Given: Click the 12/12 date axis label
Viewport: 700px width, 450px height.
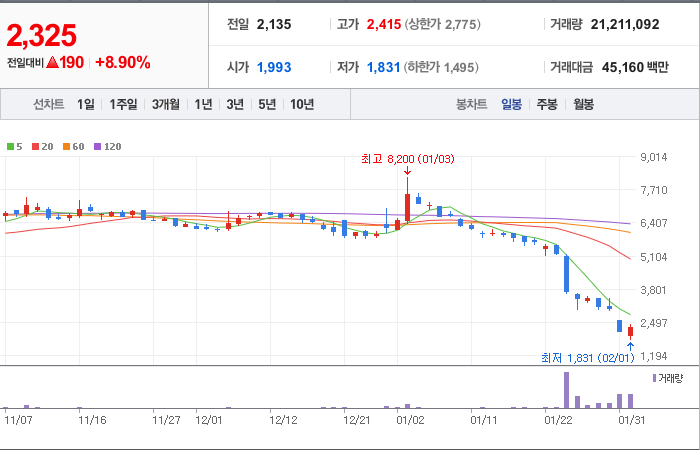Looking at the screenshot, I should pos(283,421).
